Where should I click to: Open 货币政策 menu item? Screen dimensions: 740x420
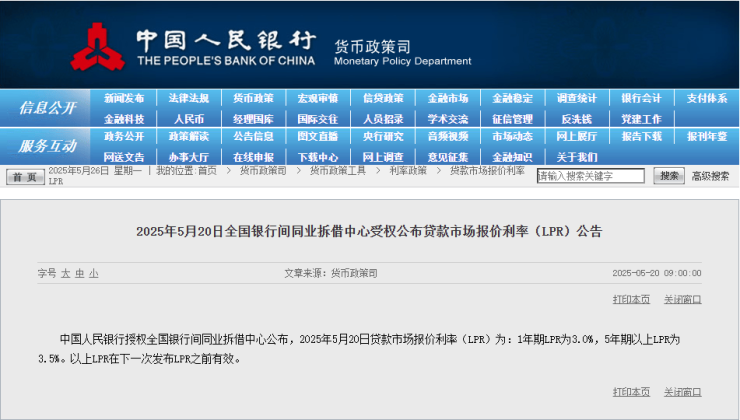253,98
